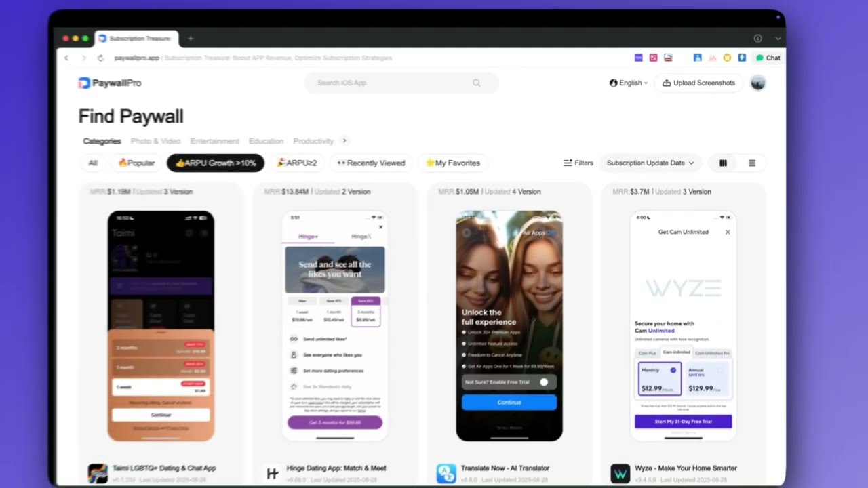Image resolution: width=868 pixels, height=488 pixels.
Task: Open the Wyze Cam Unlimited paywall thumbnail
Action: 684,326
